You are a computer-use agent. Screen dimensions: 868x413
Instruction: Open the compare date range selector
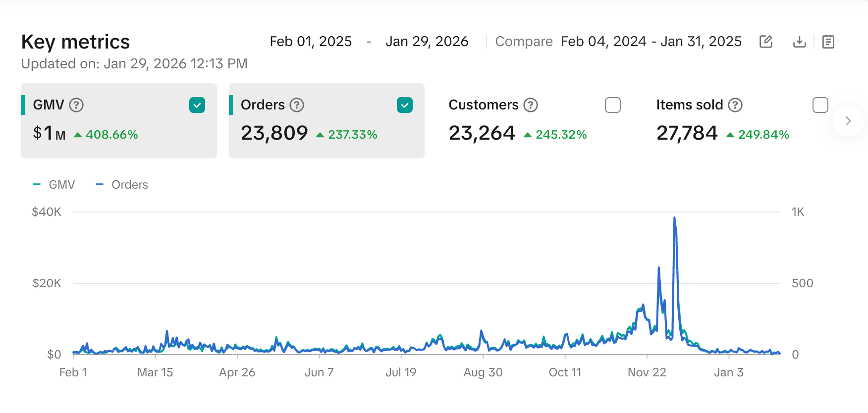(651, 42)
